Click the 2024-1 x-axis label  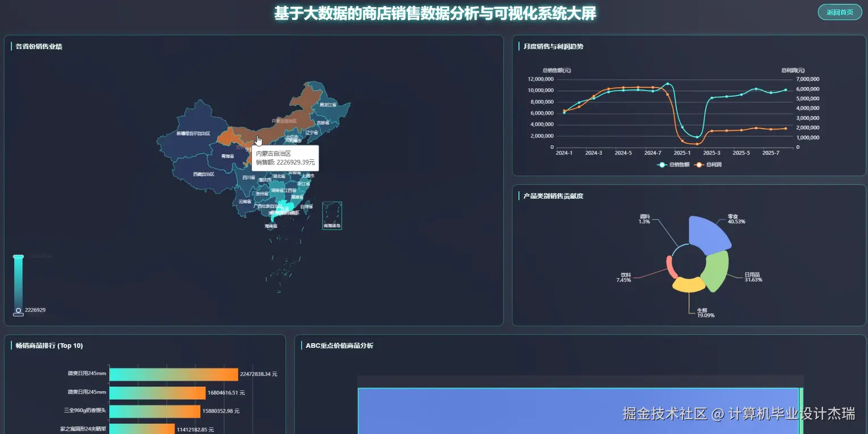(564, 153)
